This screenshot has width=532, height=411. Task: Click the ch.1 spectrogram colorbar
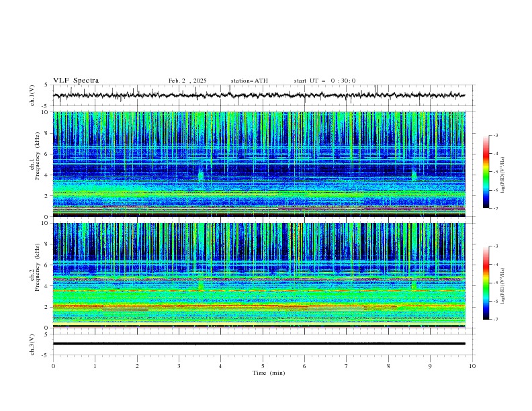point(486,172)
